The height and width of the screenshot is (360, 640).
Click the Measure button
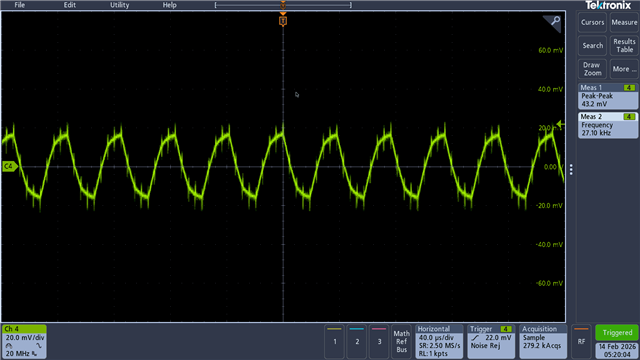point(624,22)
